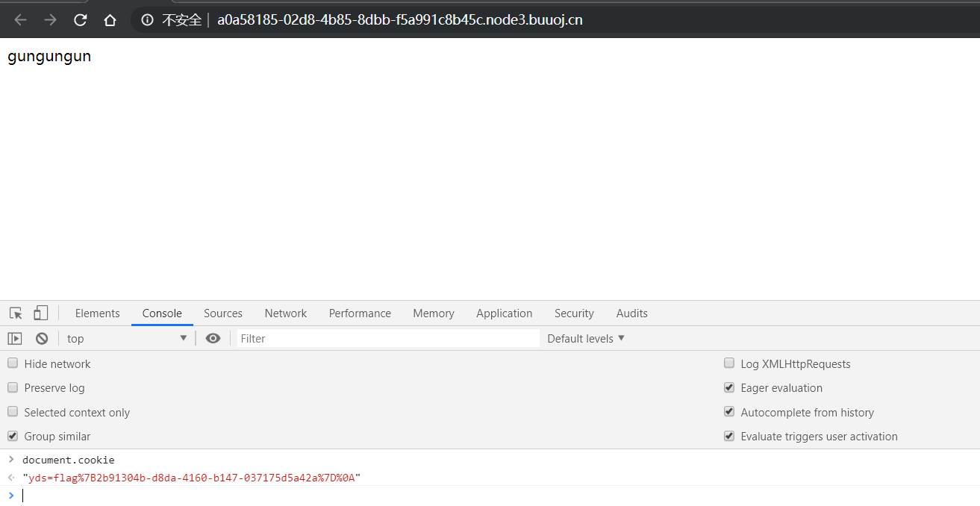This screenshot has width=980, height=506.
Task: Select the inspect element picker icon
Action: 15,313
